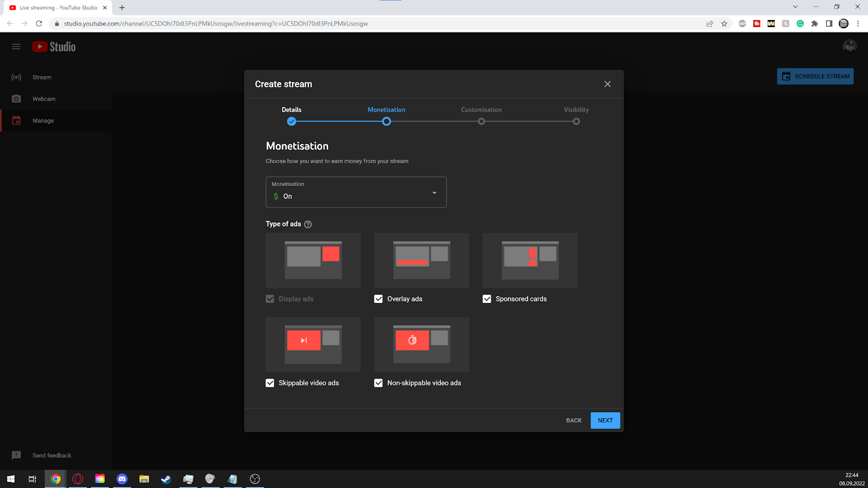This screenshot has width=868, height=488.
Task: Go back in the browser
Action: [10, 23]
